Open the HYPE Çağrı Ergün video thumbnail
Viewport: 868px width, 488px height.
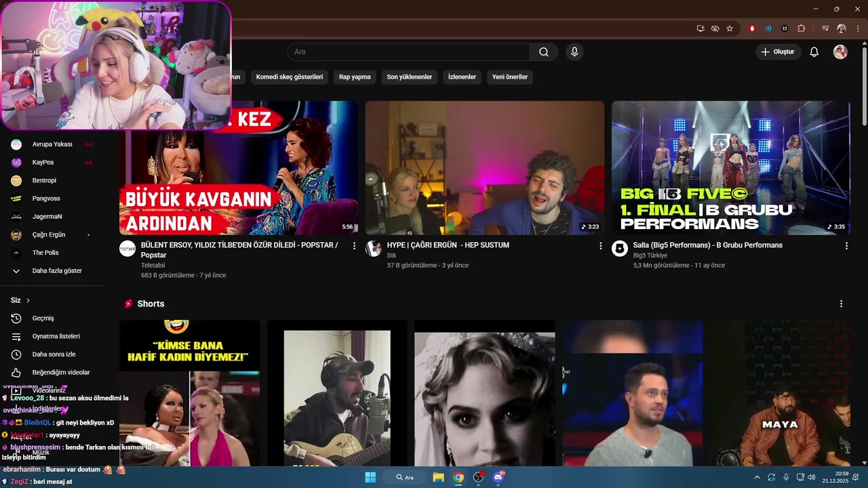(485, 168)
